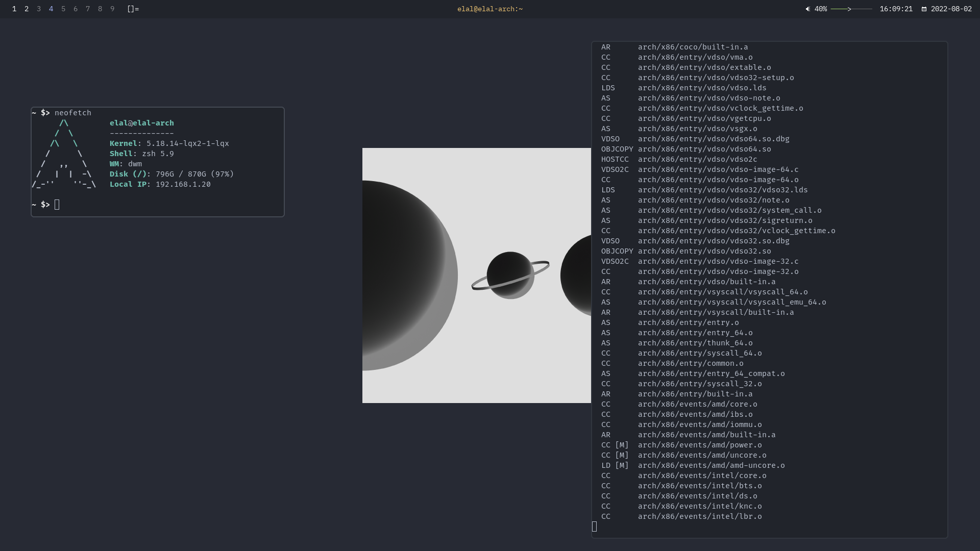Click the calendar icon in status bar
The height and width of the screenshot is (551, 980).
coord(924,9)
